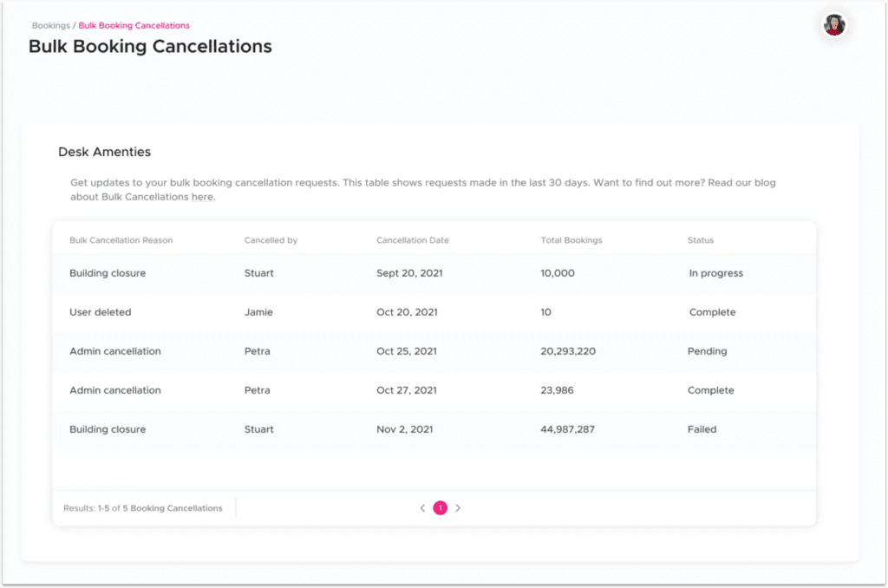This screenshot has height=588, width=888.
Task: Sort by Bulk Cancellation Reason column
Action: [121, 240]
